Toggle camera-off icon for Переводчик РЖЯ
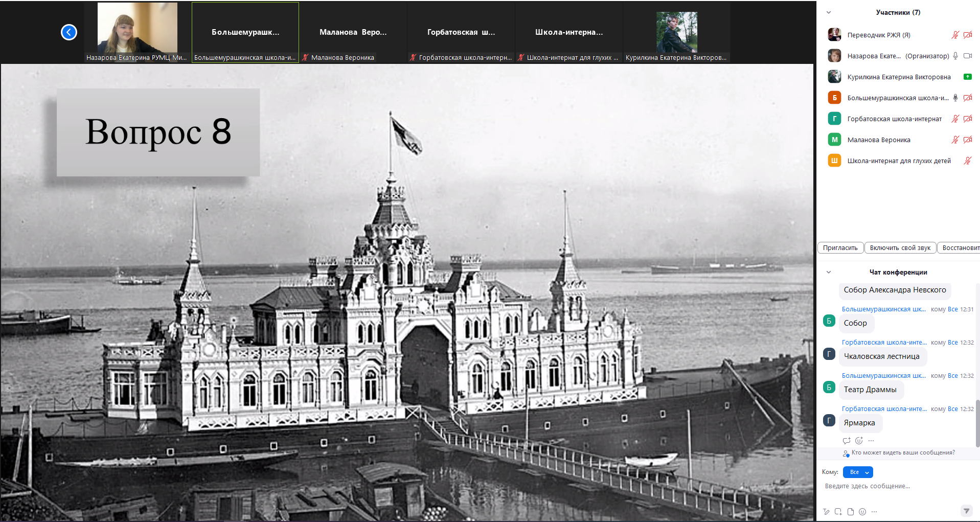980x522 pixels. click(x=968, y=35)
